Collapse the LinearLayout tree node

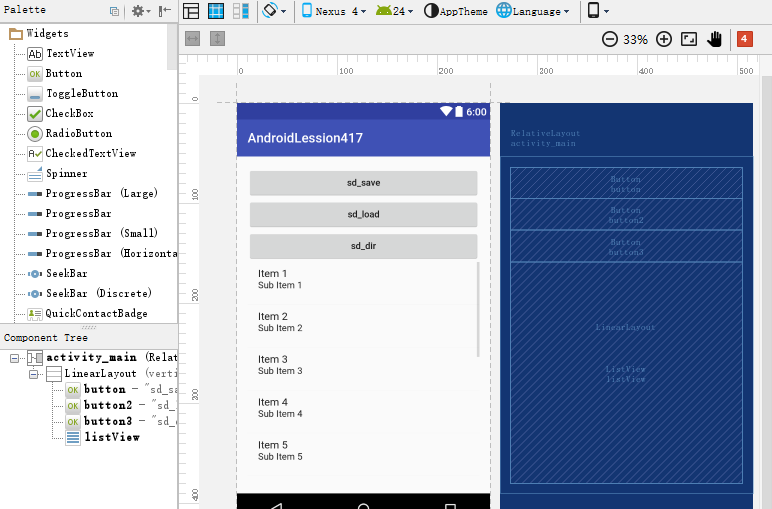(x=33, y=374)
